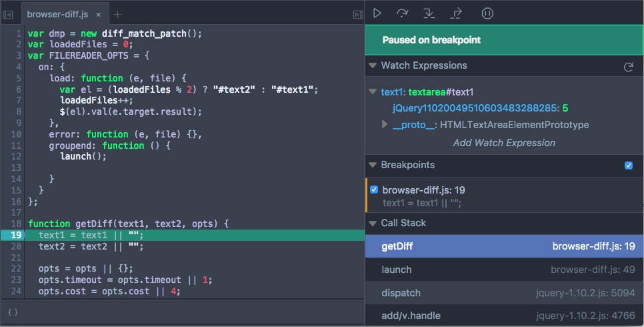Image resolution: width=644 pixels, height=327 pixels.
Task: Collapse the Watch Expressions section
Action: (x=373, y=66)
